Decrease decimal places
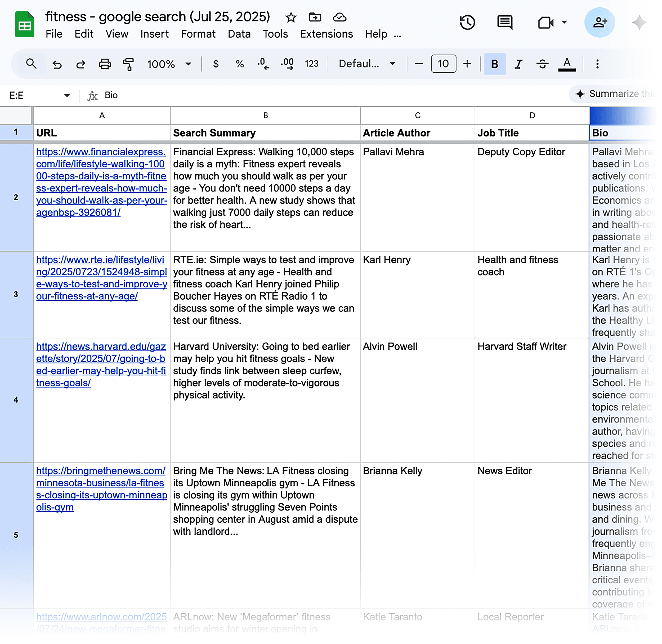 click(x=263, y=64)
